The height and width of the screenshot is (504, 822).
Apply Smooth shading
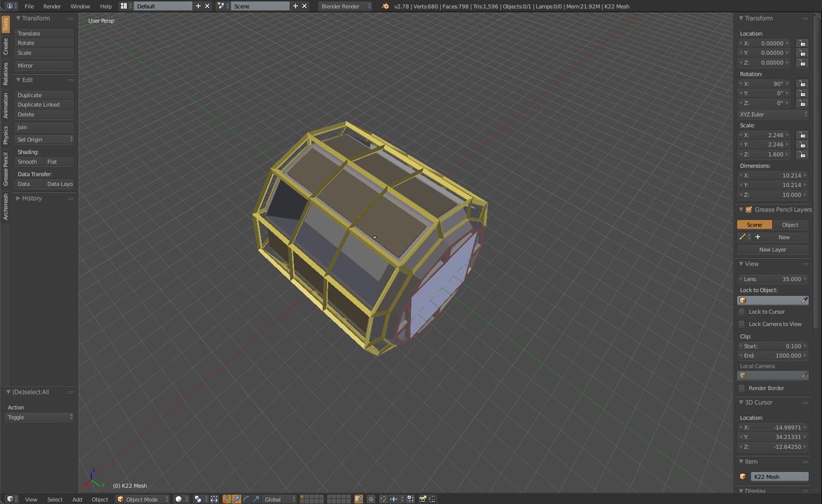click(29, 162)
